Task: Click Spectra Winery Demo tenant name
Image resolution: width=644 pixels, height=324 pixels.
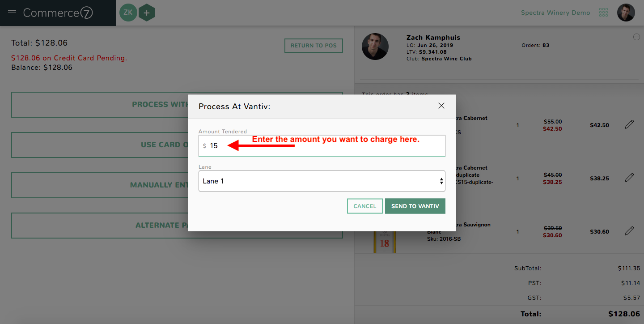Action: (x=555, y=13)
